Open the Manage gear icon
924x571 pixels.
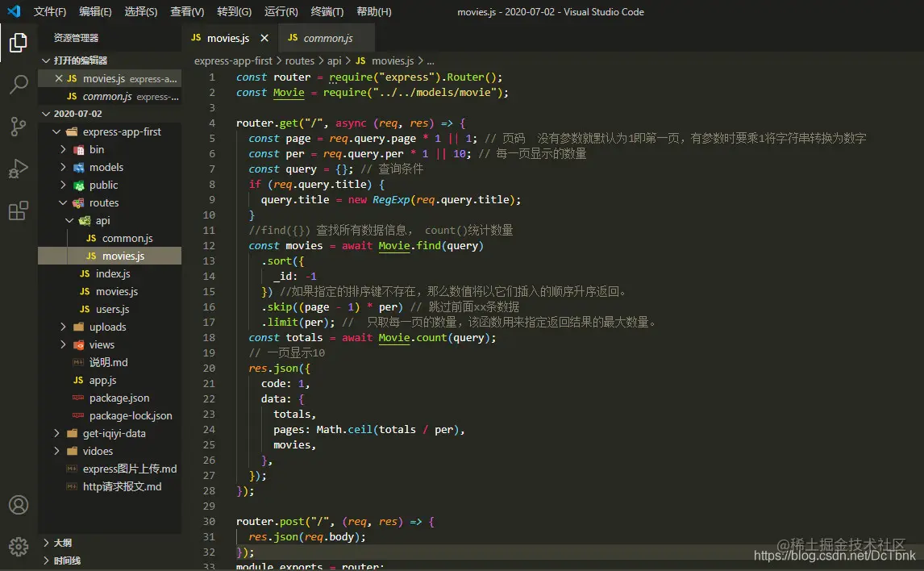[x=19, y=547]
